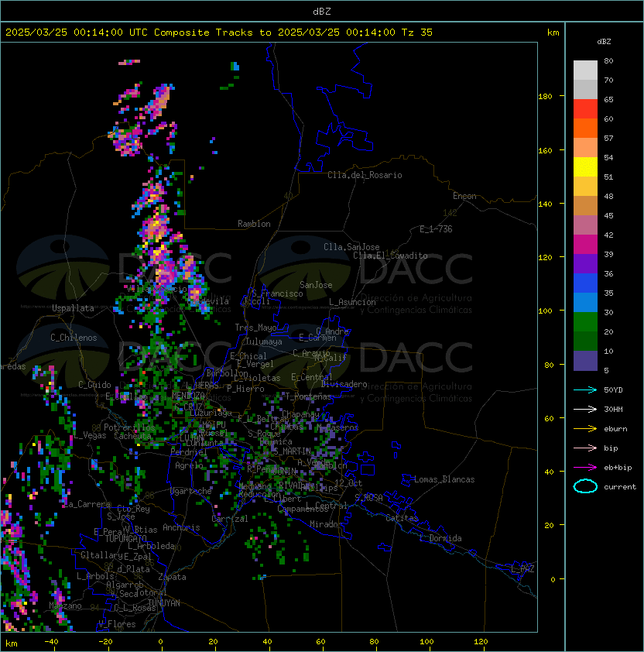Click the 'Agrelo' map label

(x=189, y=465)
